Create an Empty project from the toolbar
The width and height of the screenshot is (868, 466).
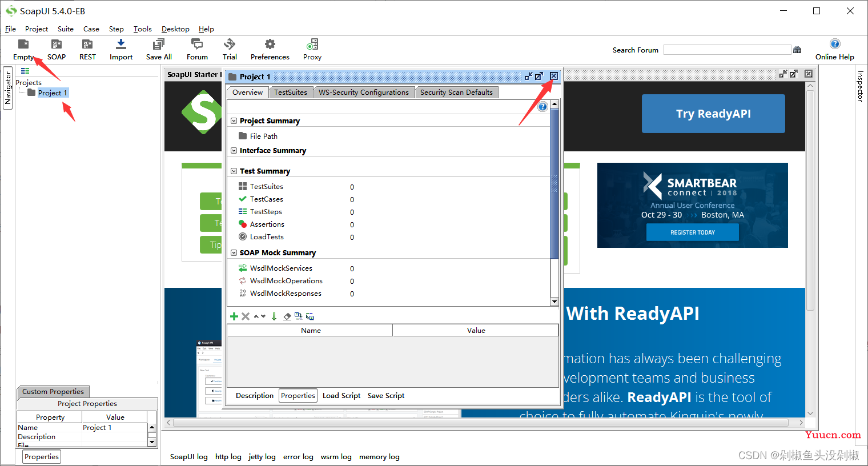point(23,50)
